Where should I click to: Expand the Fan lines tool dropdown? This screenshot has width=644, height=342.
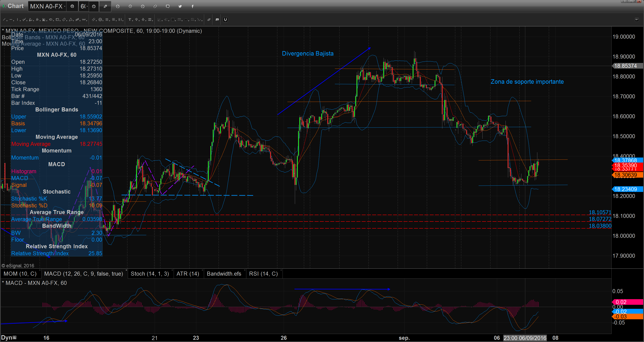coord(33,21)
